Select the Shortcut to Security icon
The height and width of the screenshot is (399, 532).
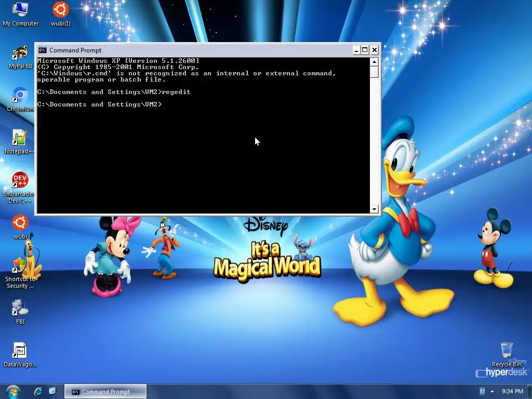pos(20,273)
